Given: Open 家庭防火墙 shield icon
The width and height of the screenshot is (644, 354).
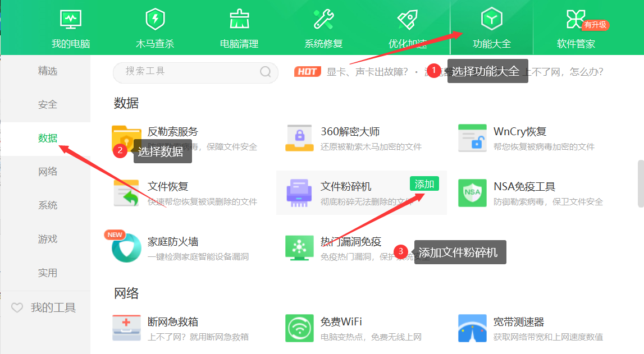Looking at the screenshot, I should [x=126, y=248].
